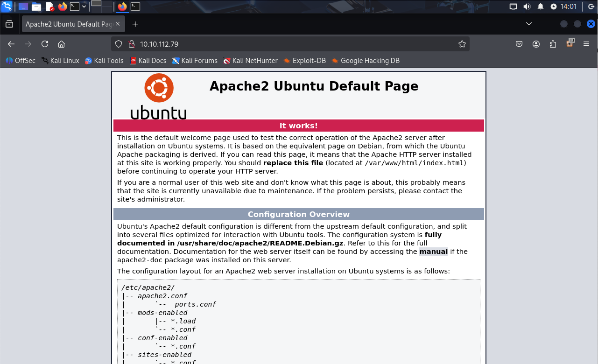Viewport: 598px width, 364px height.
Task: Show the insecure connection padlock info
Action: [x=131, y=44]
